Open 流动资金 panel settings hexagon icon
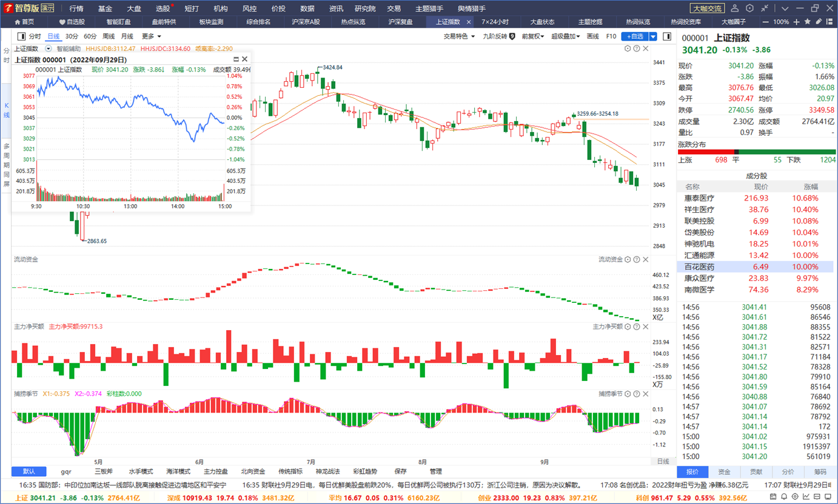The width and height of the screenshot is (838, 504). (x=628, y=259)
